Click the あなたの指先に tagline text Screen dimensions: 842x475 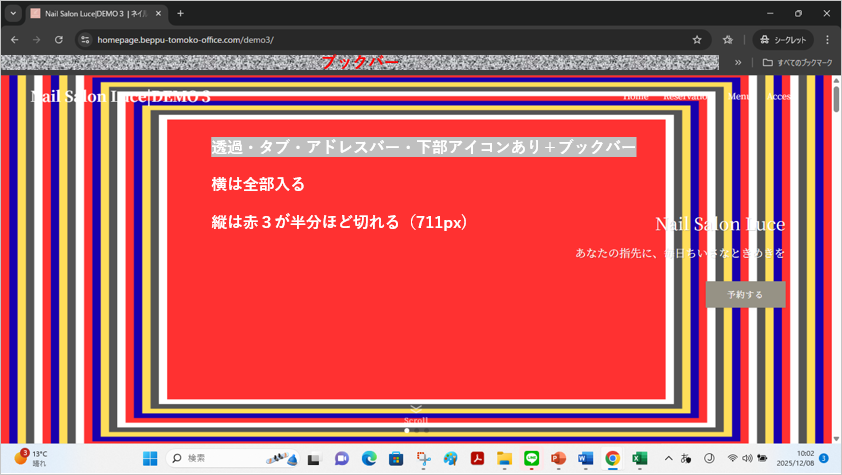[x=680, y=253]
